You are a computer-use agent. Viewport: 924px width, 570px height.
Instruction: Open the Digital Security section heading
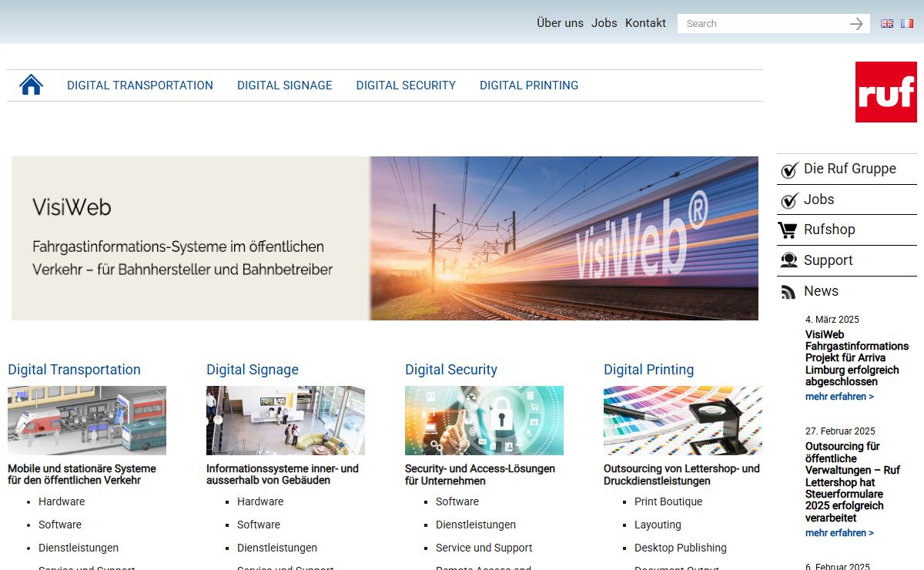(x=451, y=370)
